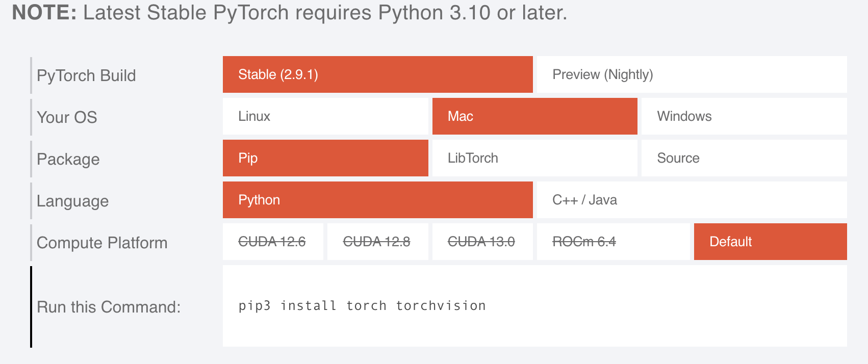868x364 pixels.
Task: Select Mac as the operating system
Action: pos(534,116)
